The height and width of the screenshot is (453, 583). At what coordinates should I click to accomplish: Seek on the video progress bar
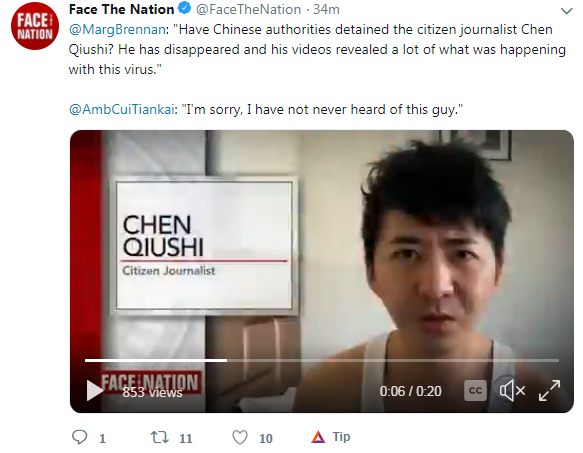(322, 360)
